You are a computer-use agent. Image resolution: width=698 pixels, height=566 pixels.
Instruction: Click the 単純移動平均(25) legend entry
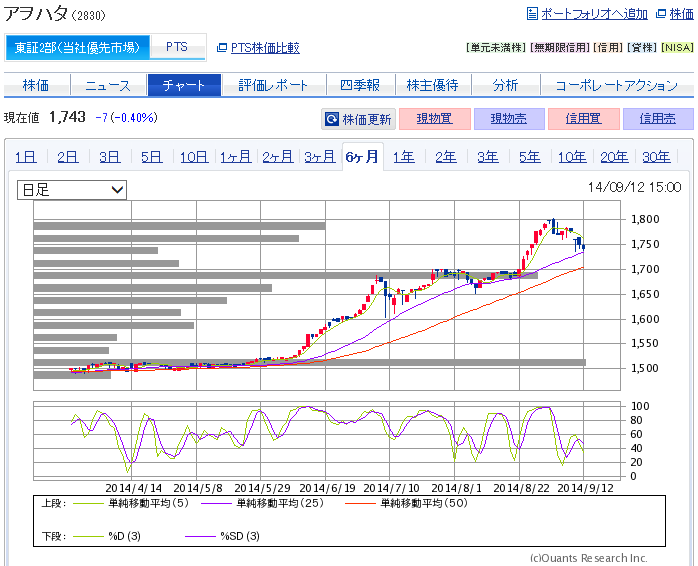(263, 503)
